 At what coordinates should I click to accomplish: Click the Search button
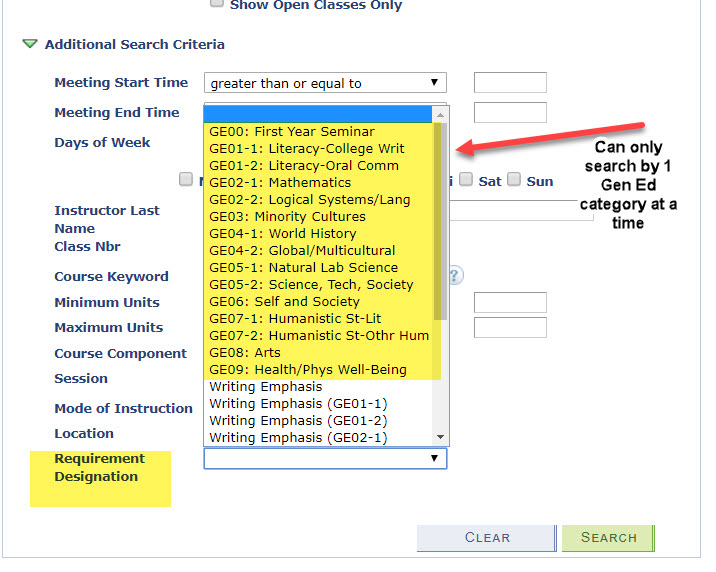coord(608,538)
